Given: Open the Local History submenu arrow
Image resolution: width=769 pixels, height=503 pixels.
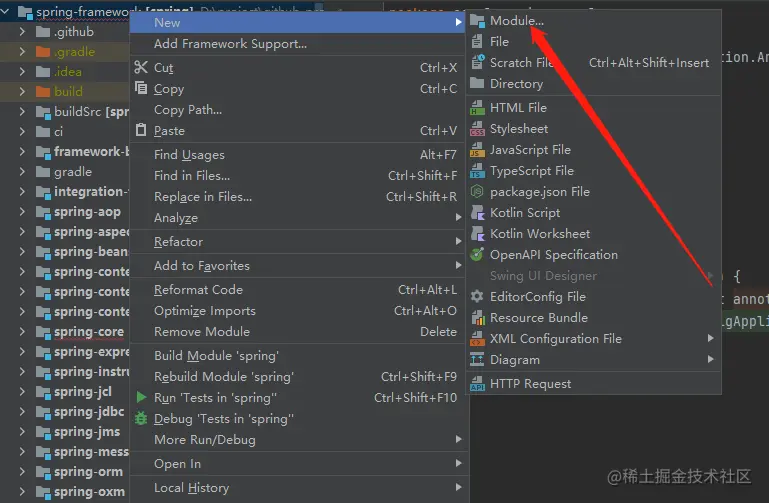Looking at the screenshot, I should 458,487.
